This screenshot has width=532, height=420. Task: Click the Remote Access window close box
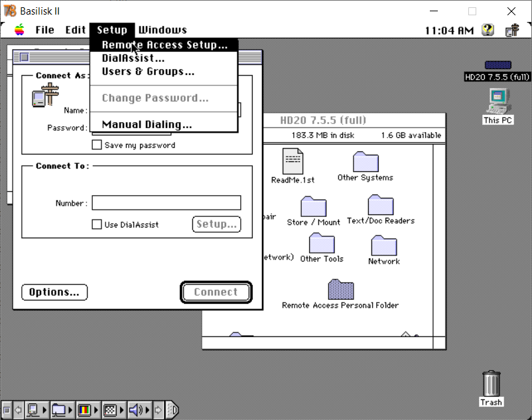[x=24, y=57]
